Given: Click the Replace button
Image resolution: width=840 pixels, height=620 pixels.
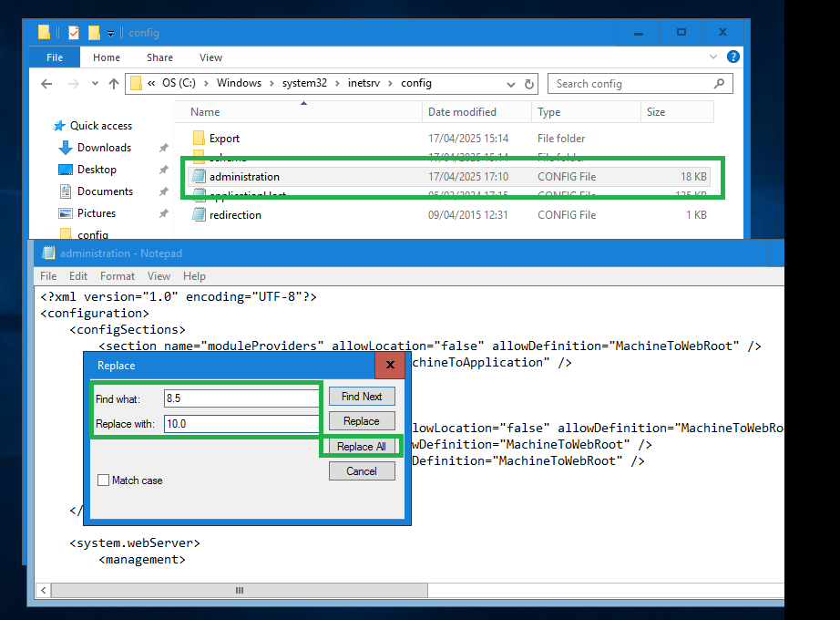Looking at the screenshot, I should [x=362, y=421].
